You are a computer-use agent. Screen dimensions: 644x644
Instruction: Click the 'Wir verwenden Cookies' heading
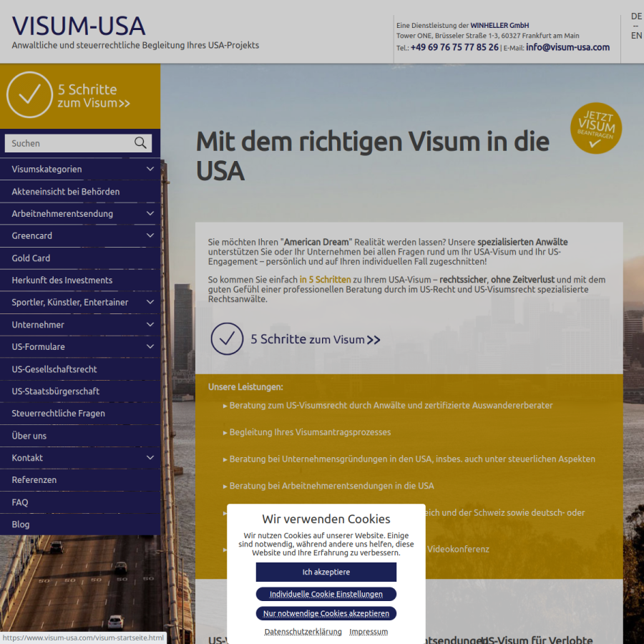[326, 519]
